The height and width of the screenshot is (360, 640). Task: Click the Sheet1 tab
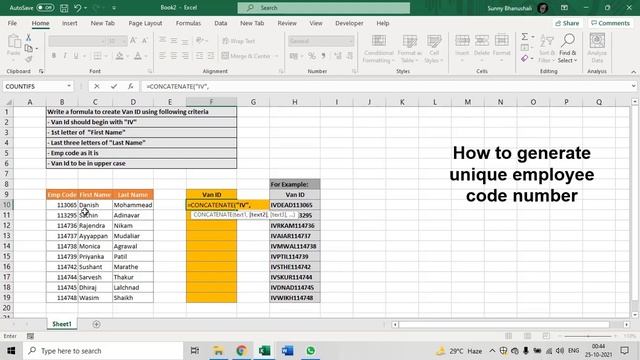click(x=62, y=324)
